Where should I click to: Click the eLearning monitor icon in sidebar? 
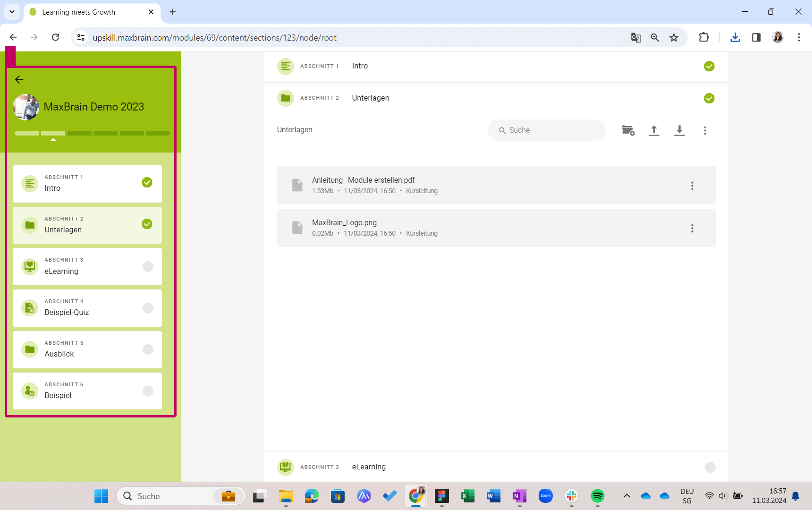pos(30,266)
